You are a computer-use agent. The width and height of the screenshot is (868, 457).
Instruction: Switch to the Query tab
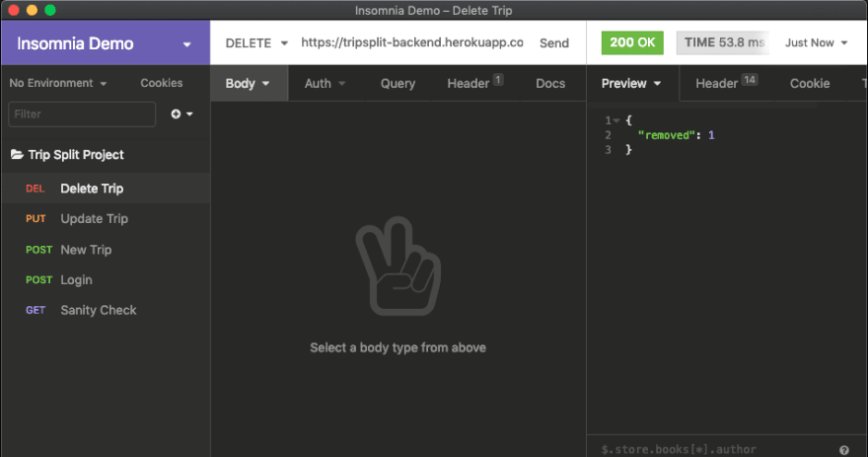398,84
